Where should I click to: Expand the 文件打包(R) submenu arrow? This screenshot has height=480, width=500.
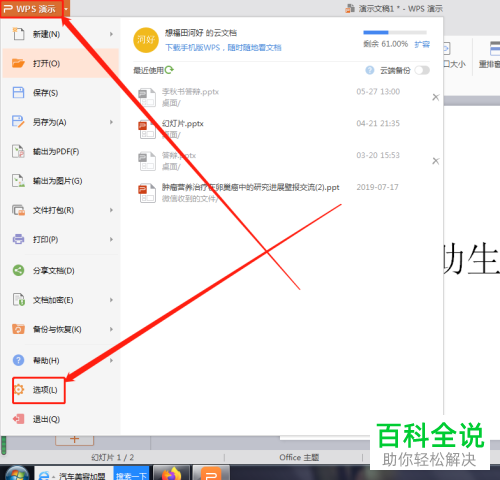pyautogui.click(x=111, y=210)
